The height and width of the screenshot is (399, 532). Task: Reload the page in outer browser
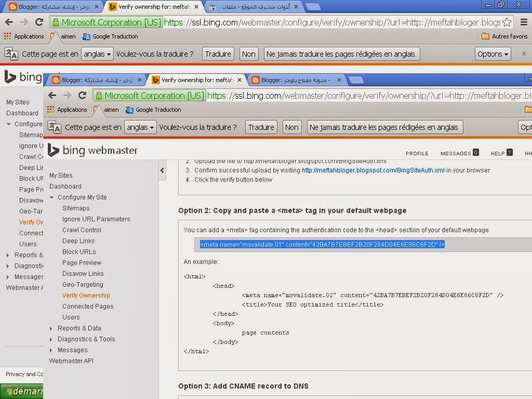(x=39, y=22)
